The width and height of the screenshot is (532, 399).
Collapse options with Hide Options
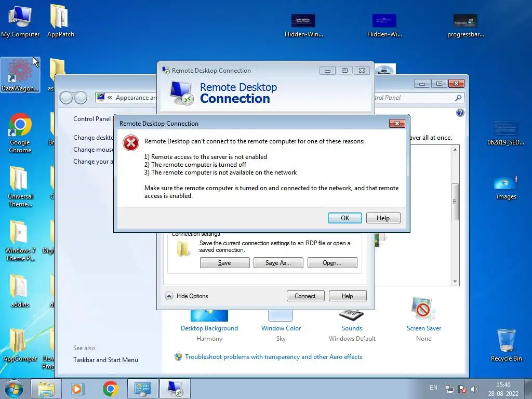click(x=187, y=296)
